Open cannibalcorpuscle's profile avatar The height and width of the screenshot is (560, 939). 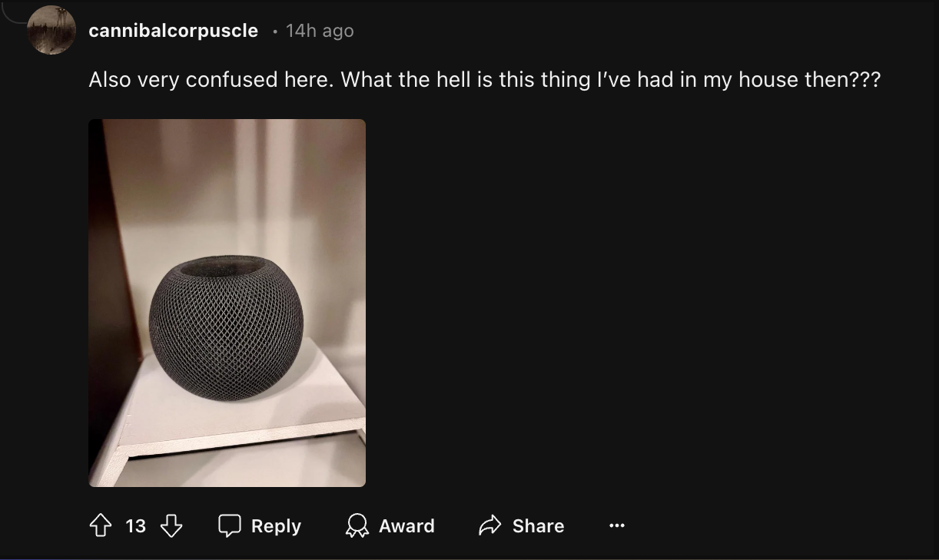(x=51, y=31)
